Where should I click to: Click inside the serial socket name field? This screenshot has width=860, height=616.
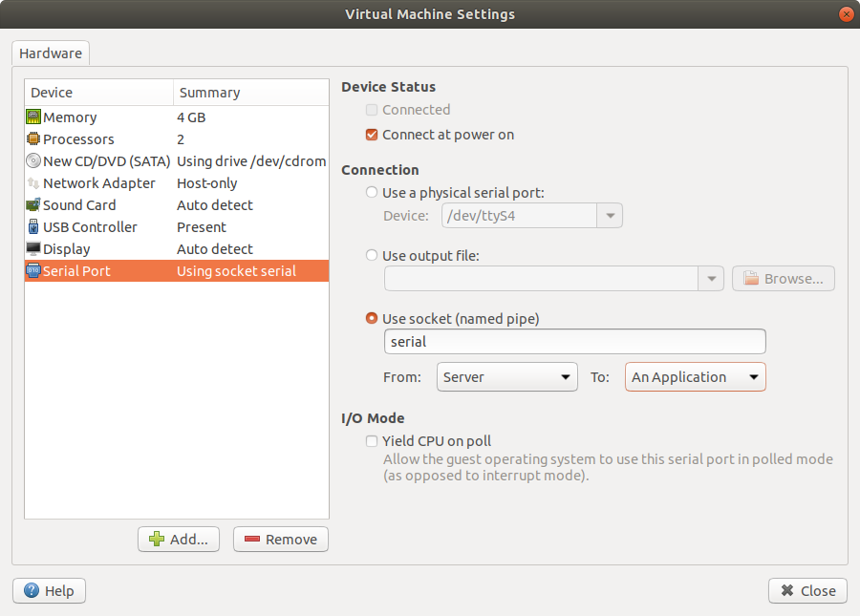coord(573,341)
